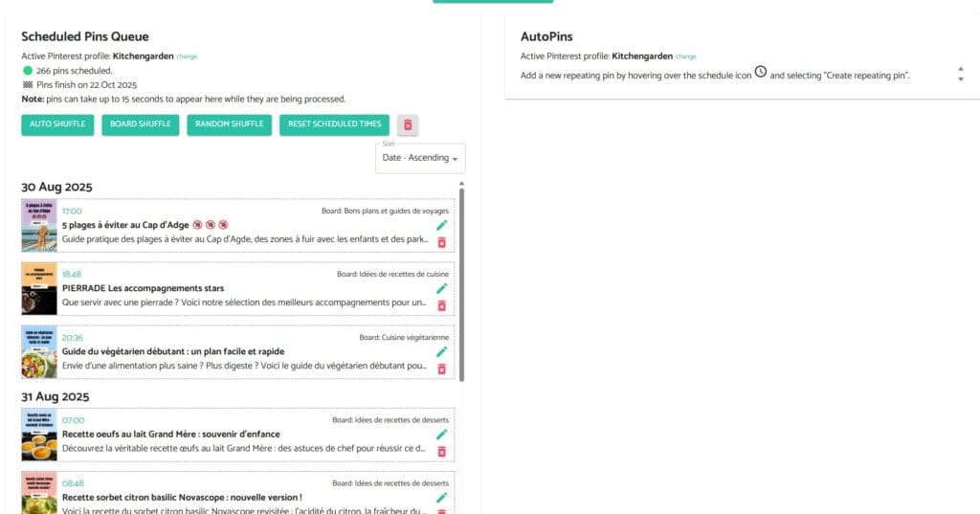Edit the 'Guide du végétarien débutant' pin

pos(441,351)
